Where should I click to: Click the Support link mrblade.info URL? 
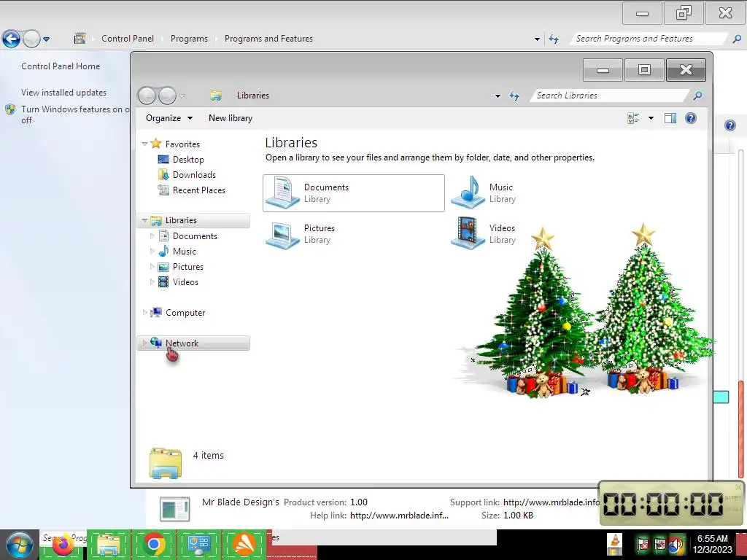(x=551, y=502)
